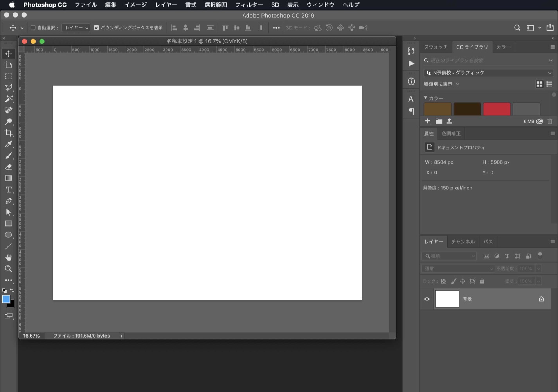Image resolution: width=558 pixels, height=392 pixels.
Task: Select the Crop tool
Action: click(x=9, y=133)
